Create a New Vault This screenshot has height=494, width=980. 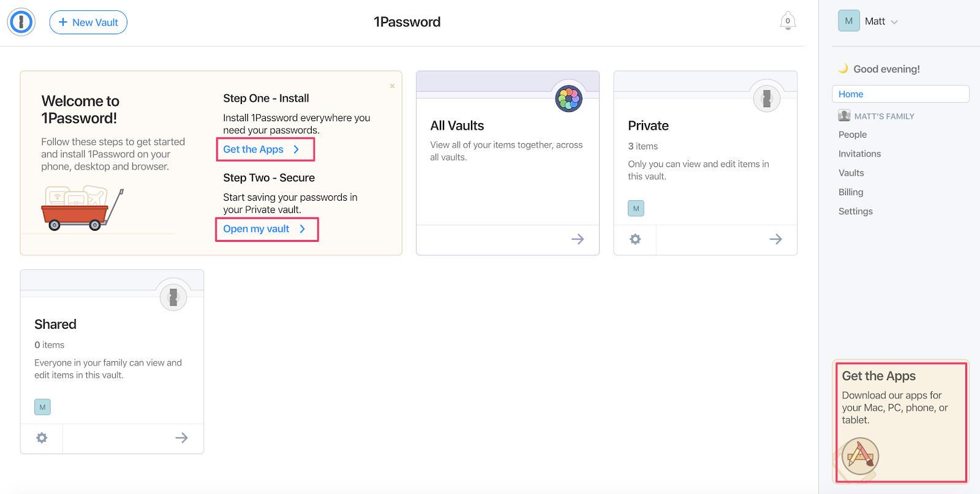pos(88,22)
